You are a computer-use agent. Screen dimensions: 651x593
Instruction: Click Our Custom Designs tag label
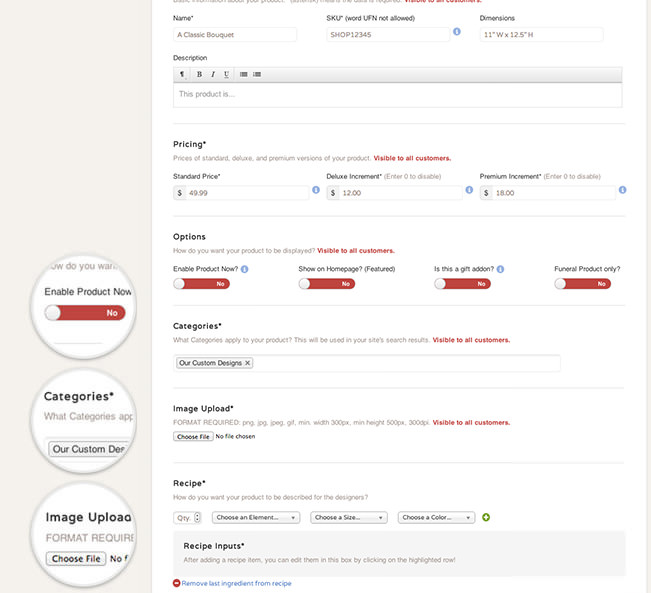(x=210, y=363)
